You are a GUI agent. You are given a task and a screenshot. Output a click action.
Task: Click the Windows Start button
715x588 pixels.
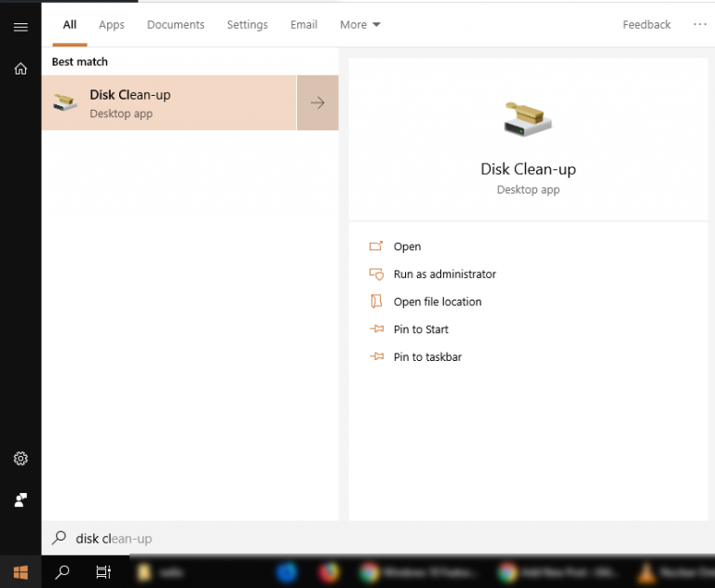(20, 572)
